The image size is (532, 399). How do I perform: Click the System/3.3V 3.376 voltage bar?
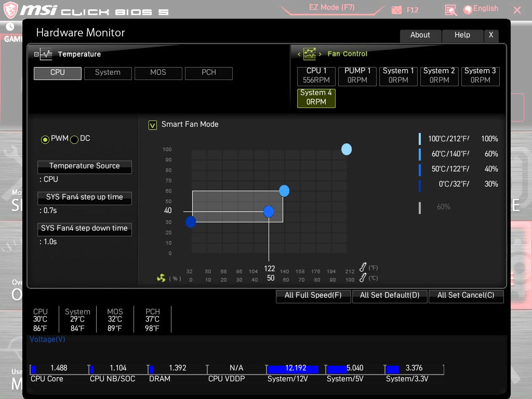[414, 369]
